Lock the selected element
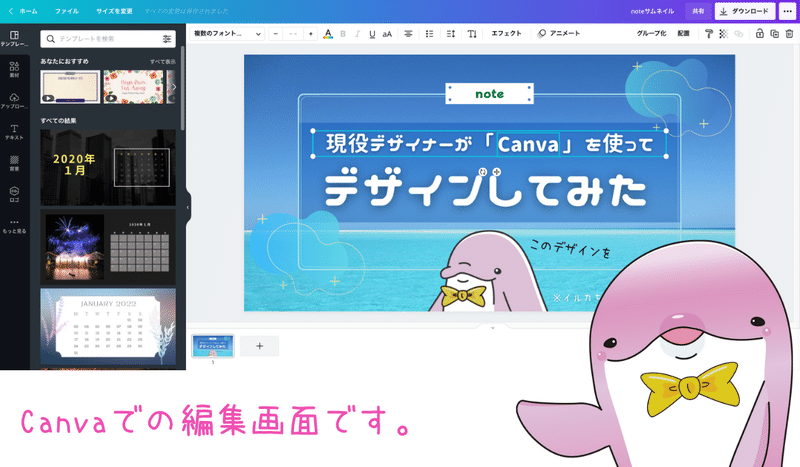Image resolution: width=800 pixels, height=467 pixels. click(x=760, y=34)
